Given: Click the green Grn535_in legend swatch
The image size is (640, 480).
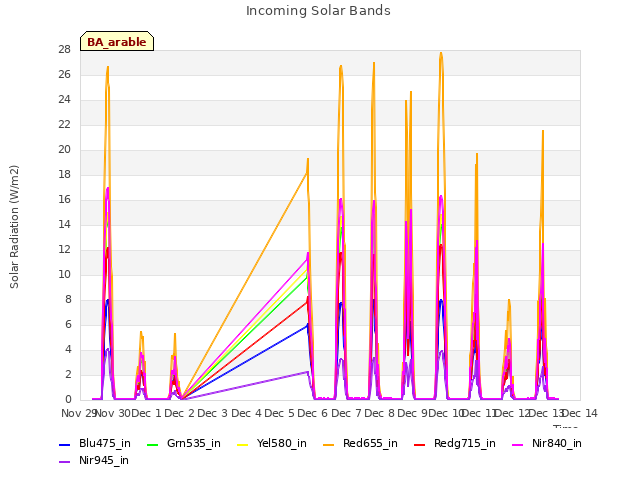Looking at the screenshot, I should (153, 444).
